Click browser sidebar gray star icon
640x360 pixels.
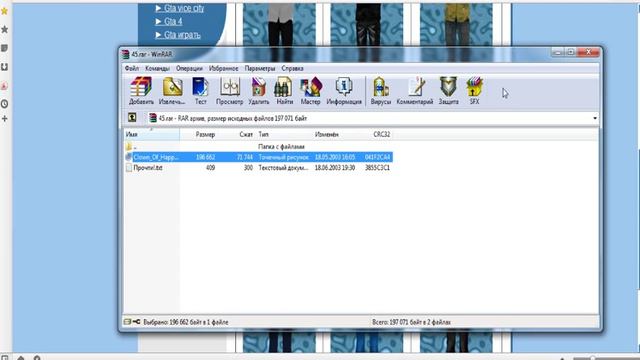coord(4,29)
